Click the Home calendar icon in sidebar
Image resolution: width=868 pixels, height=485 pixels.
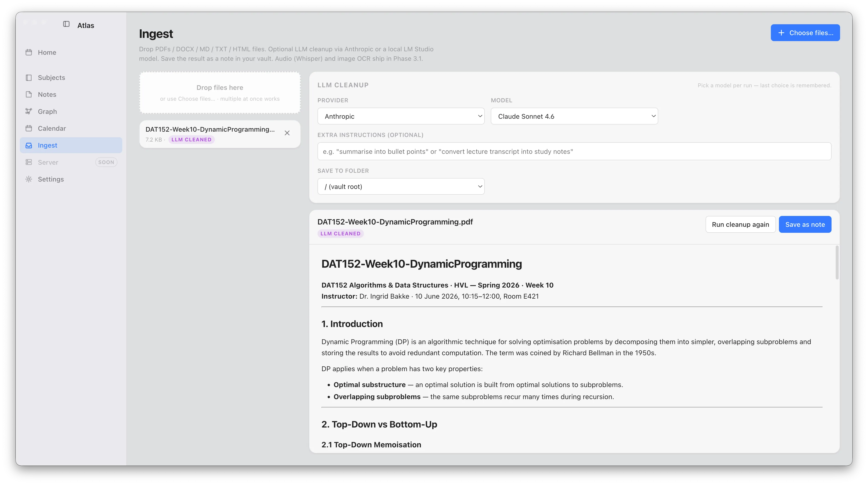(x=29, y=52)
